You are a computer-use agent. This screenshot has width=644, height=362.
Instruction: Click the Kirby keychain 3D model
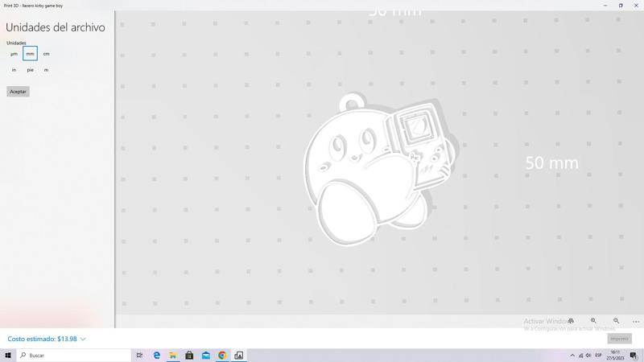pyautogui.click(x=378, y=170)
